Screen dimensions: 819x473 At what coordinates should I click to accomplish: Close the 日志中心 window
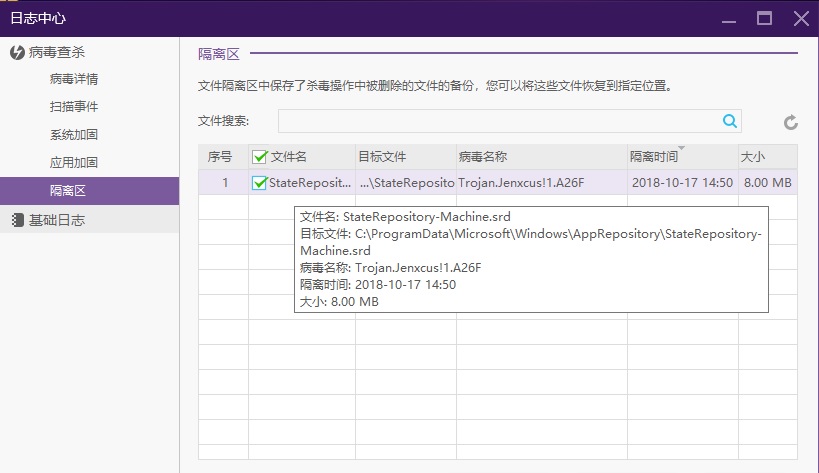coord(801,19)
